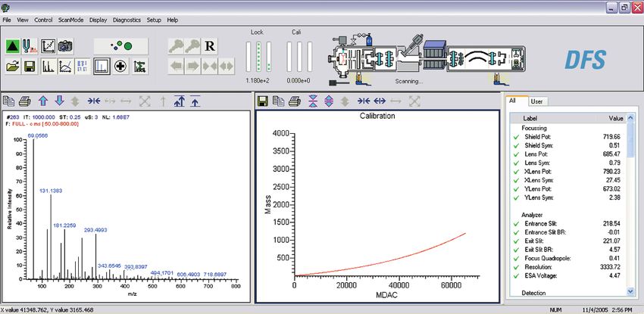The width and height of the screenshot is (644, 314).
Task: Select the Exit Slit BR row
Action: [x=569, y=249]
